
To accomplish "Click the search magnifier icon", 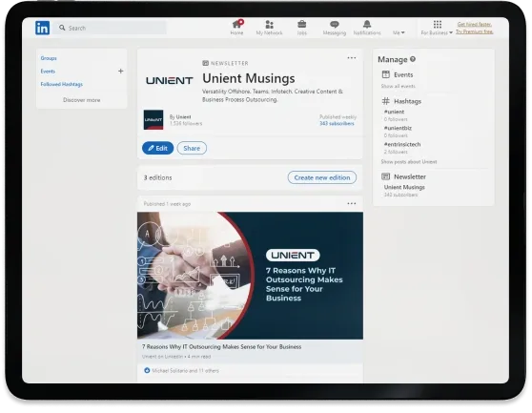I will [62, 28].
